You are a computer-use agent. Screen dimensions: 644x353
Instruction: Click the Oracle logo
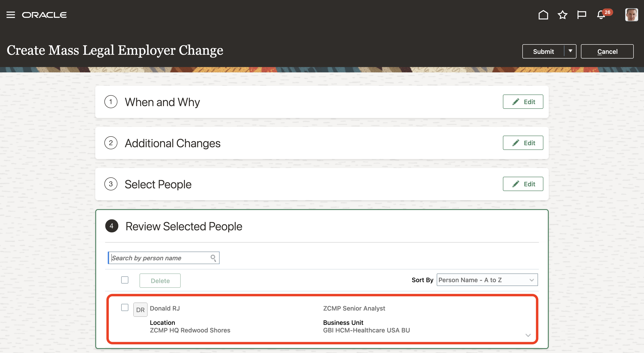click(44, 15)
